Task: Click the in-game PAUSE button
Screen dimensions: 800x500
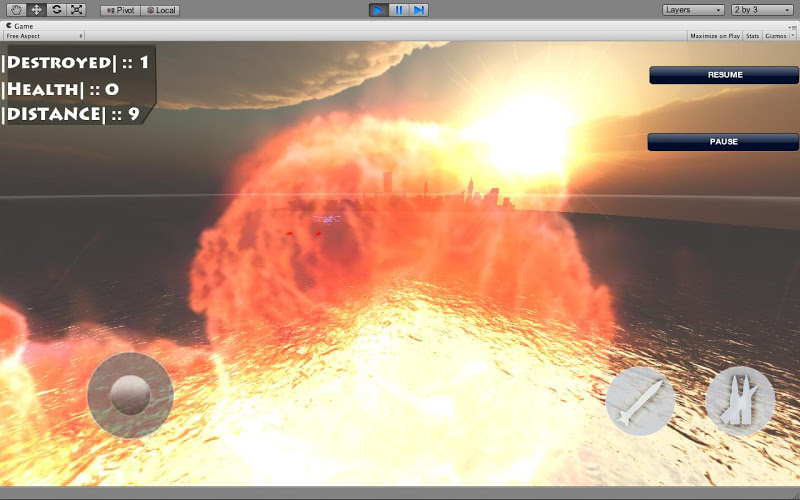Action: click(x=723, y=142)
